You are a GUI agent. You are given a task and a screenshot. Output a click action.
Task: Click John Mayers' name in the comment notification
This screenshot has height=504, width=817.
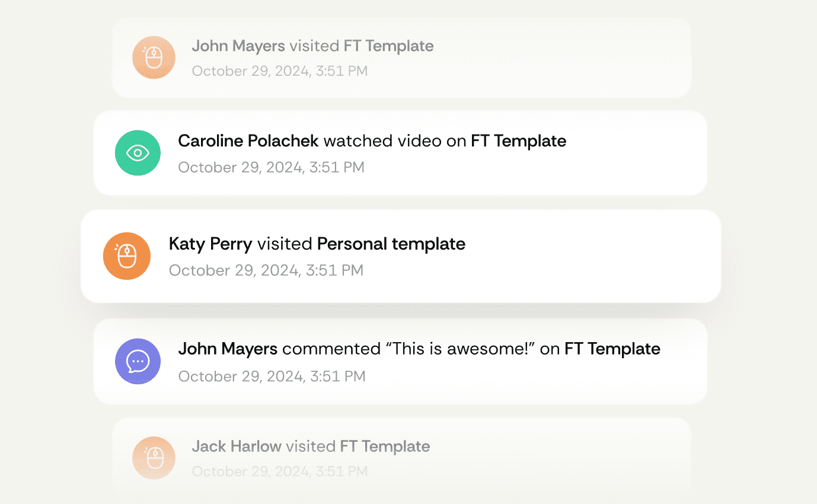(x=228, y=349)
